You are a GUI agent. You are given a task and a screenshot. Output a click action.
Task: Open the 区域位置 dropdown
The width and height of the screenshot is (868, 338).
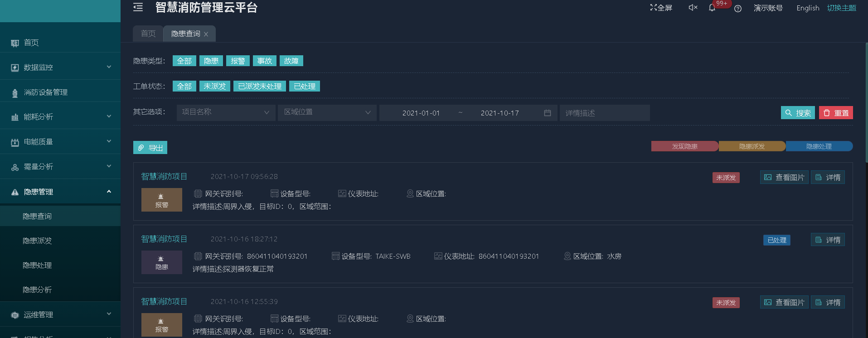pyautogui.click(x=327, y=112)
